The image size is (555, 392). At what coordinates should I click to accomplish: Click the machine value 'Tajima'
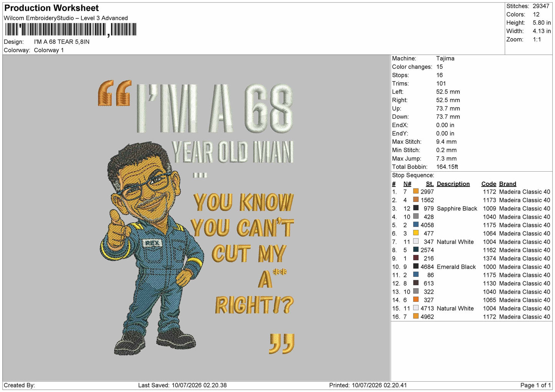[x=445, y=58]
